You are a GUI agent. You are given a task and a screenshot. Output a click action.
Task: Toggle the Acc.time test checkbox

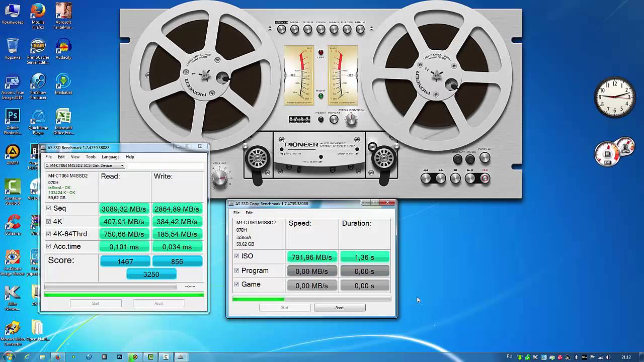pyautogui.click(x=49, y=247)
